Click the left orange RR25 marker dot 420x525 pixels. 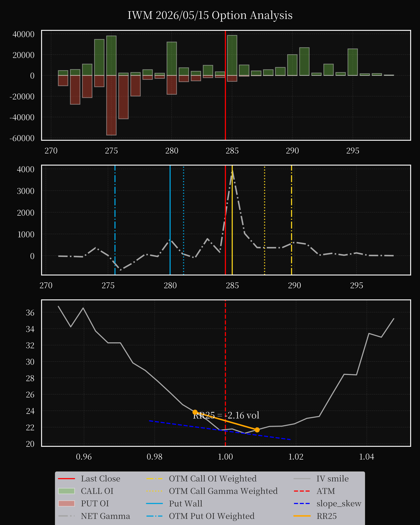click(x=195, y=412)
